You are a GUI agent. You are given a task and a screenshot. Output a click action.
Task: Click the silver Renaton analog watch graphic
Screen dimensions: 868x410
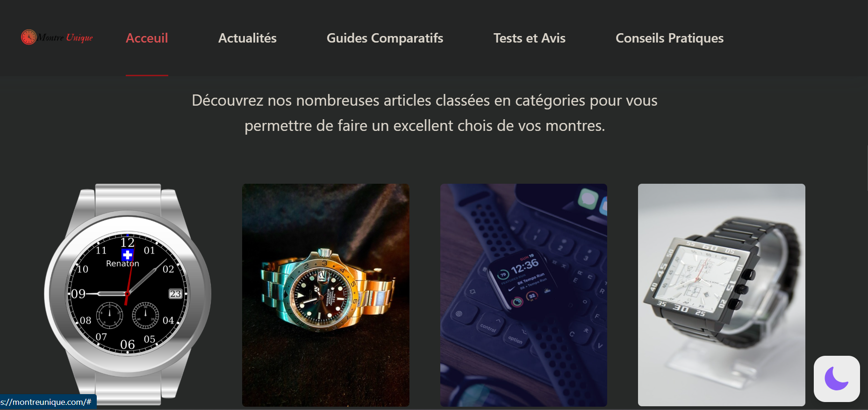(x=128, y=295)
